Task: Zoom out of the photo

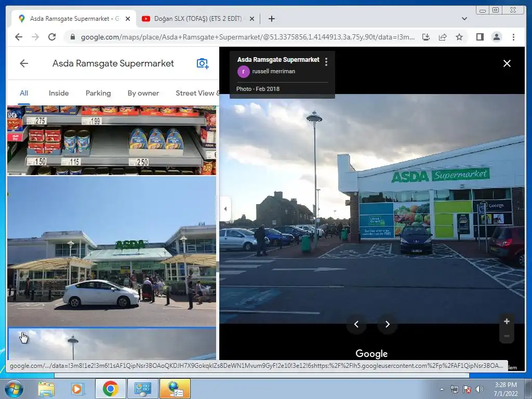Action: click(x=507, y=336)
